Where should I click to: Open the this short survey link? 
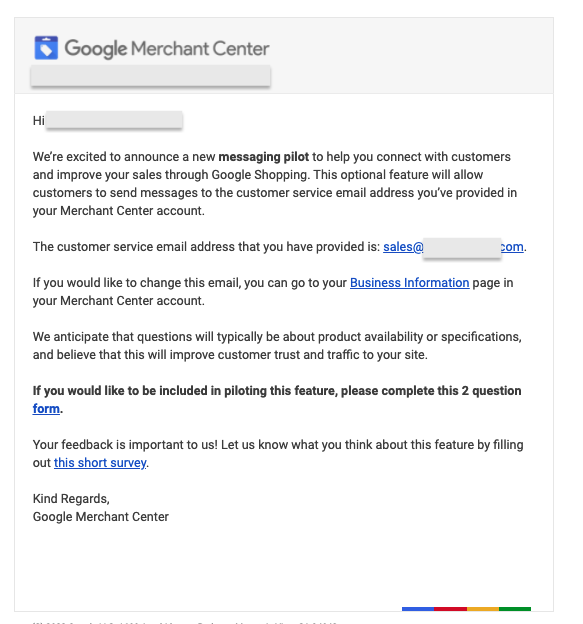pos(100,462)
